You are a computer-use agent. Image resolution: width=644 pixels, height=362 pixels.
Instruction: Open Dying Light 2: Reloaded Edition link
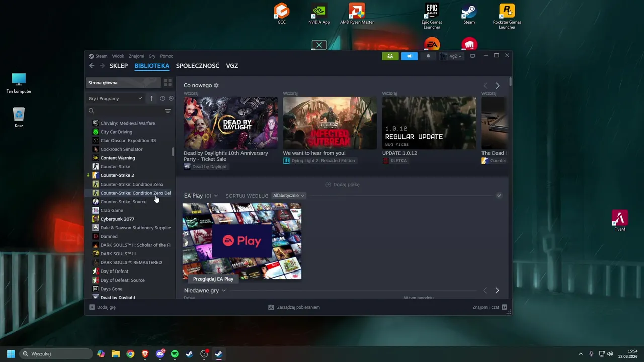pyautogui.click(x=319, y=161)
